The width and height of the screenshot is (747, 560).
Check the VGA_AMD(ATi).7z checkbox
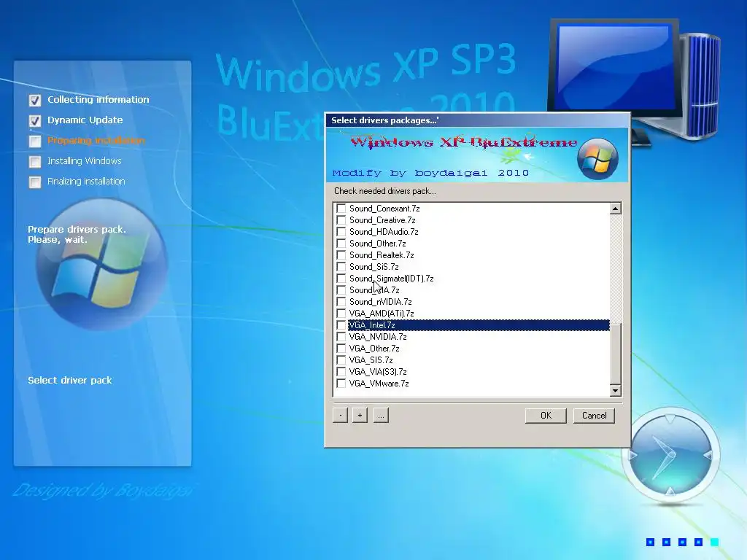(341, 314)
